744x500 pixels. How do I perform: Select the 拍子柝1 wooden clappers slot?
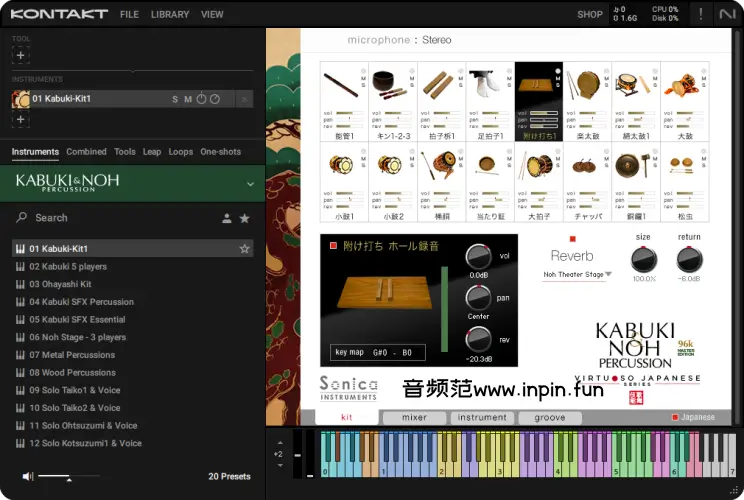[441, 101]
